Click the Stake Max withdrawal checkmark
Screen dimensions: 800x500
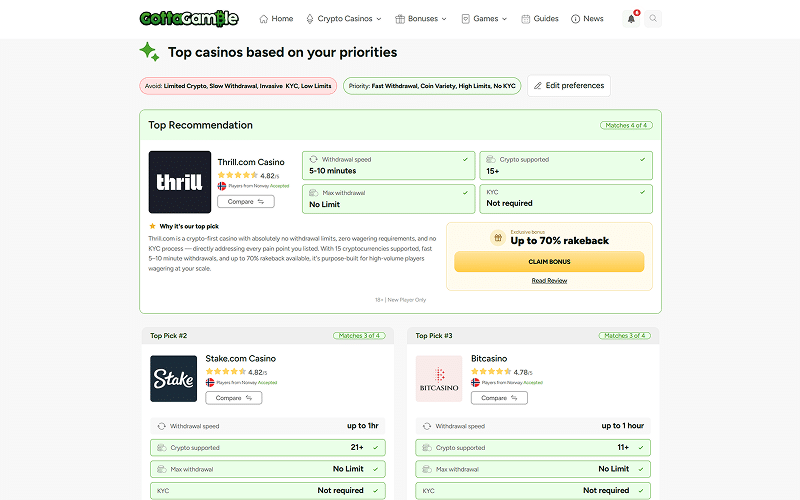click(x=376, y=469)
